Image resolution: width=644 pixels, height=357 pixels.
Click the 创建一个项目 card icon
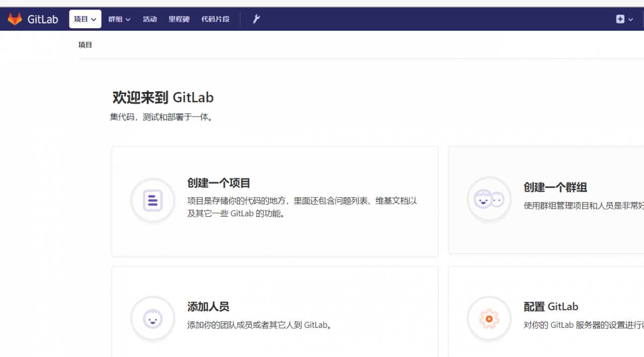(153, 200)
